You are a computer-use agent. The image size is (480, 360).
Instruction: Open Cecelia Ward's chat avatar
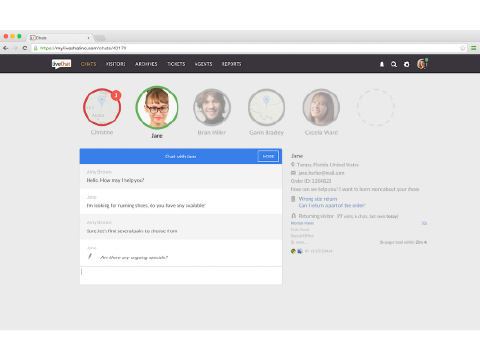321,107
